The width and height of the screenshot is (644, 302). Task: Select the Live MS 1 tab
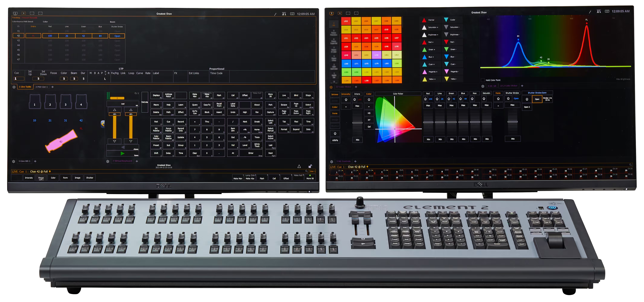pos(24,161)
